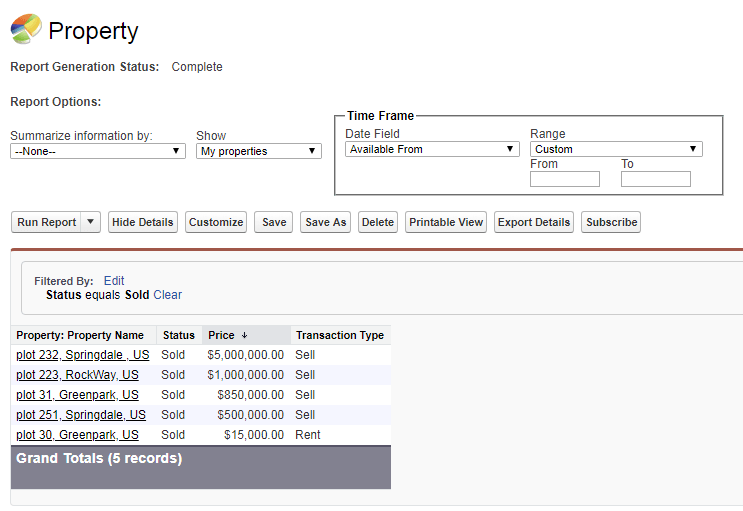Image resolution: width=743 pixels, height=511 pixels.
Task: Click the To date input field
Action: [656, 179]
